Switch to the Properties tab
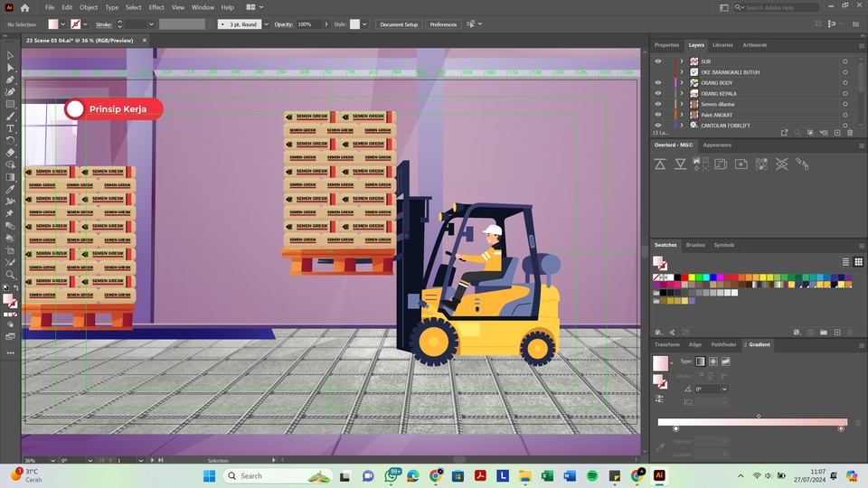868x488 pixels. click(666, 45)
